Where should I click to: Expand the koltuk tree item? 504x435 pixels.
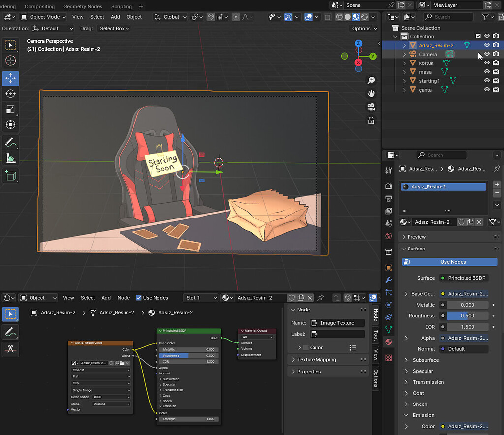point(405,63)
